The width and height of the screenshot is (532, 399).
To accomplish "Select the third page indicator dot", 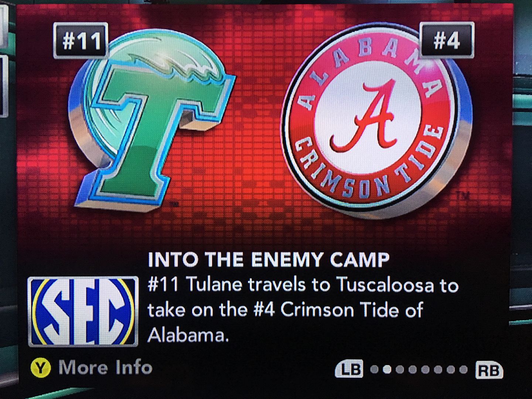I will tap(400, 369).
